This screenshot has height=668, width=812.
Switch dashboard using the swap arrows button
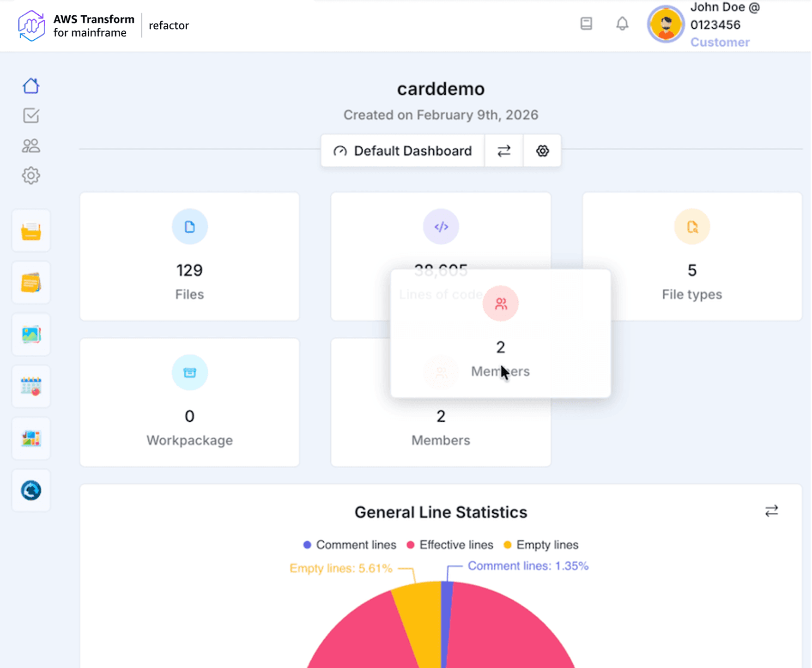[x=504, y=151]
